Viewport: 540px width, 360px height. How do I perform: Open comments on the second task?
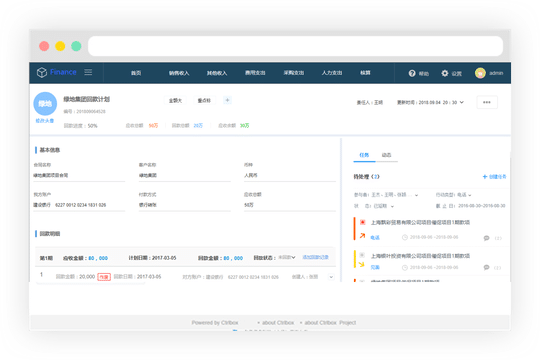point(487,267)
